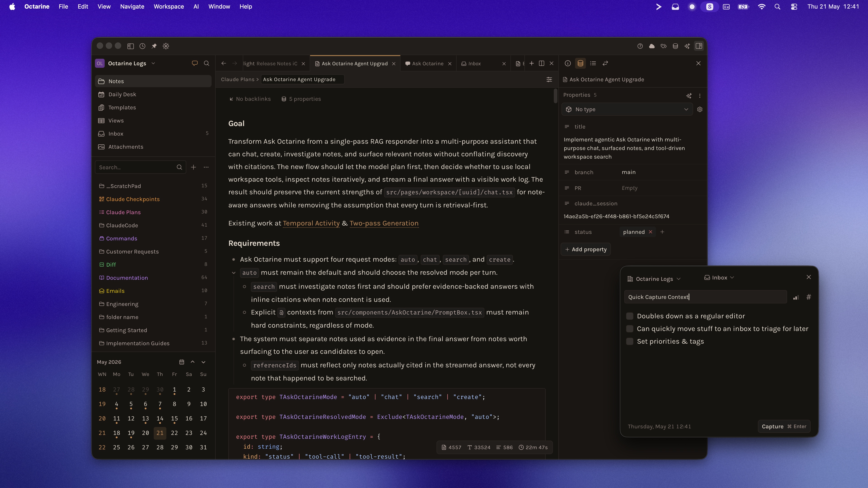
Task: Click the calendar today icon
Action: pos(182,362)
